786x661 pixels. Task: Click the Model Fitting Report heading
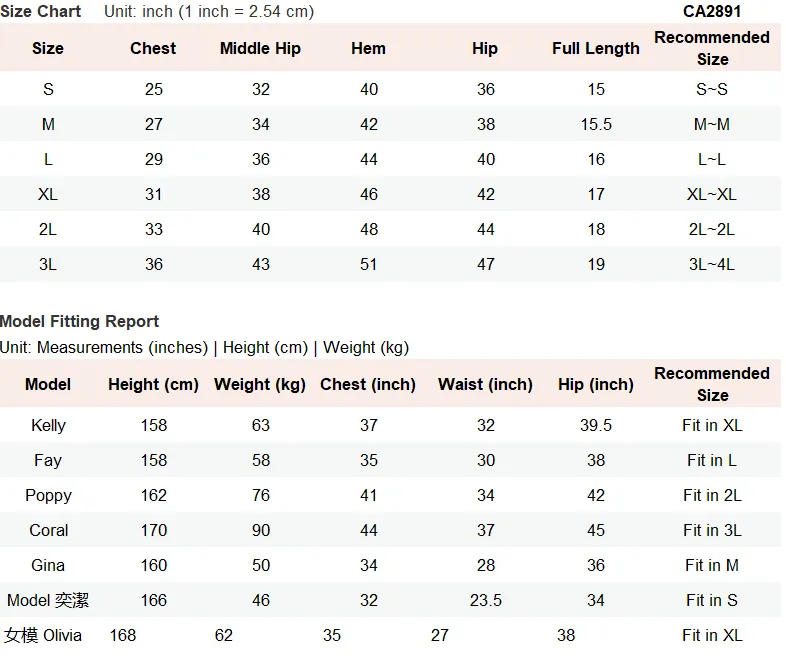click(79, 321)
